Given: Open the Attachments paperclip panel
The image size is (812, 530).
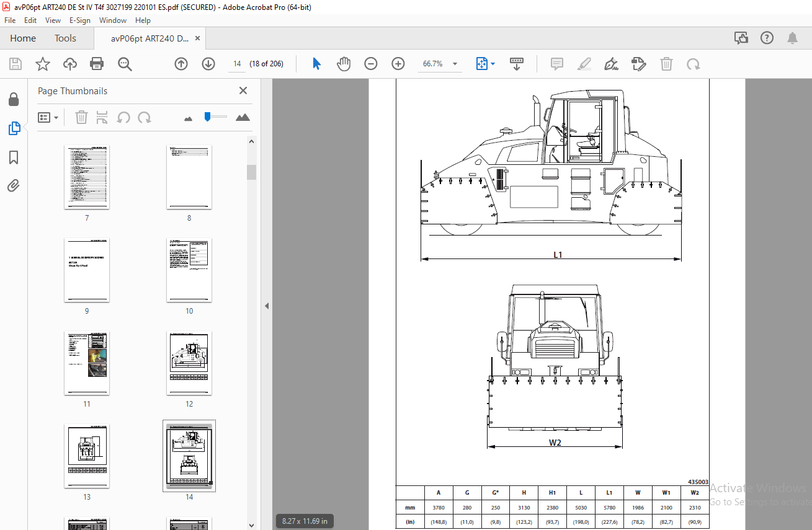Looking at the screenshot, I should (x=14, y=185).
